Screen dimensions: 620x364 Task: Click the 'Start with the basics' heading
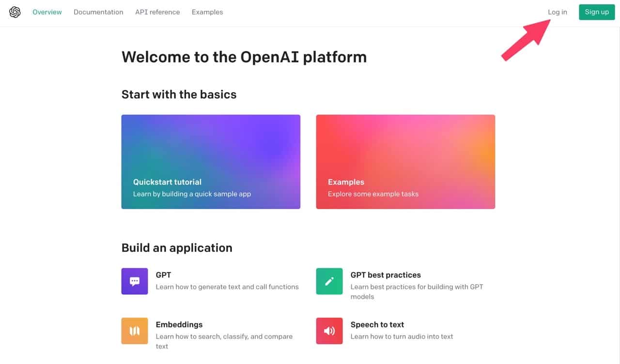pyautogui.click(x=179, y=94)
